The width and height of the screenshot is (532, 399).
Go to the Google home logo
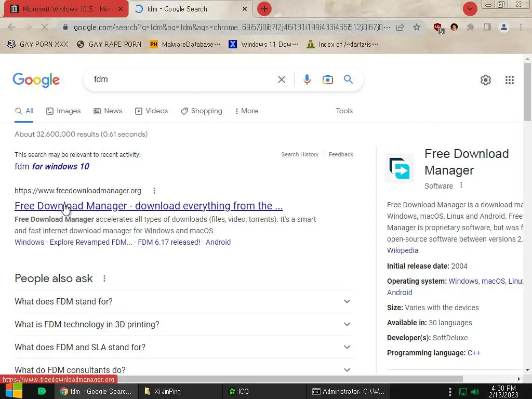36,80
